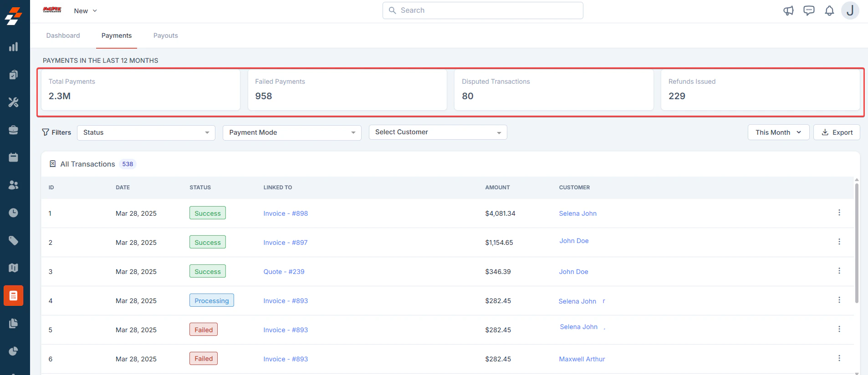Click the Export button
Viewport: 868px width, 375px height.
pyautogui.click(x=837, y=132)
